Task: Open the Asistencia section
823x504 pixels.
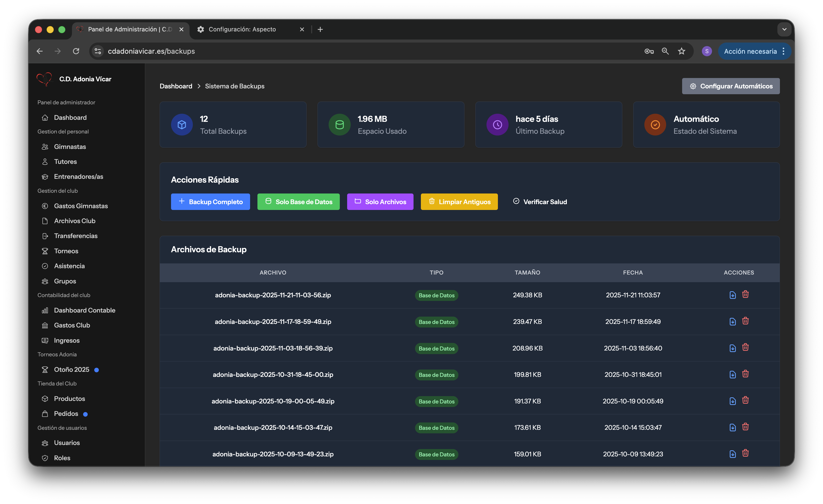Action: tap(69, 266)
